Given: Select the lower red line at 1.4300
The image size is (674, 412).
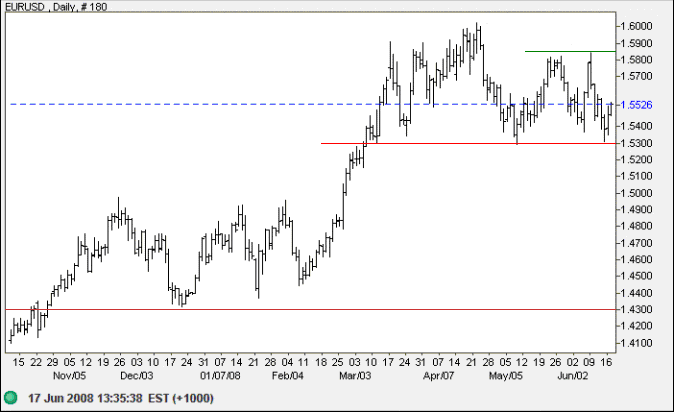Looking at the screenshot, I should coord(310,309).
